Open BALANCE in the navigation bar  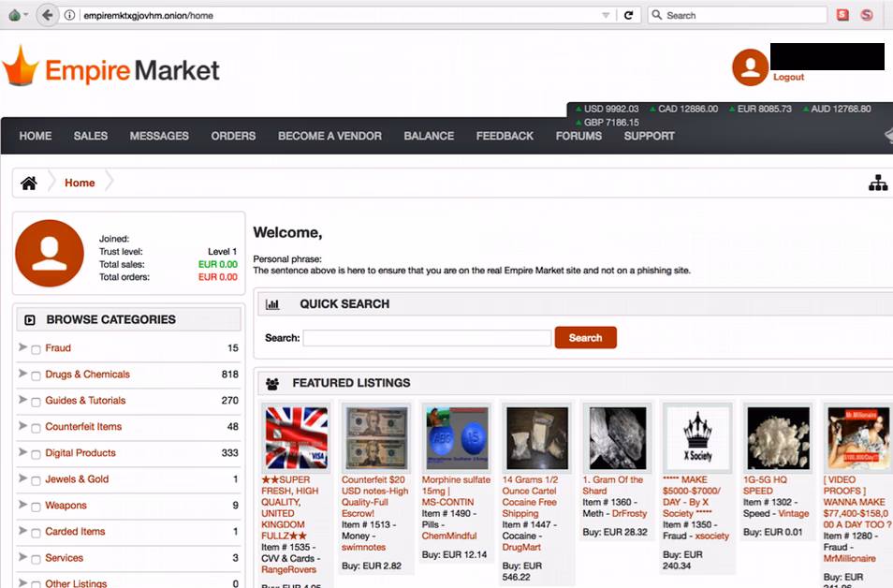point(429,136)
